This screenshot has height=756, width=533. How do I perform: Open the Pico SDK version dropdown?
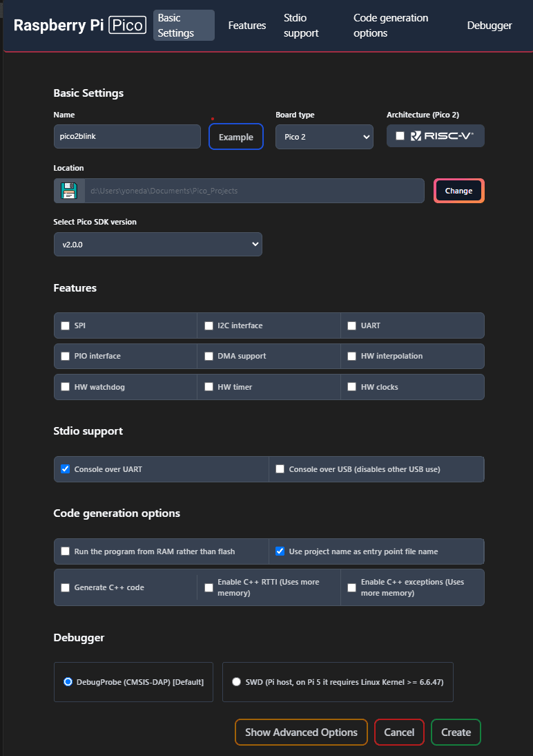[158, 245]
